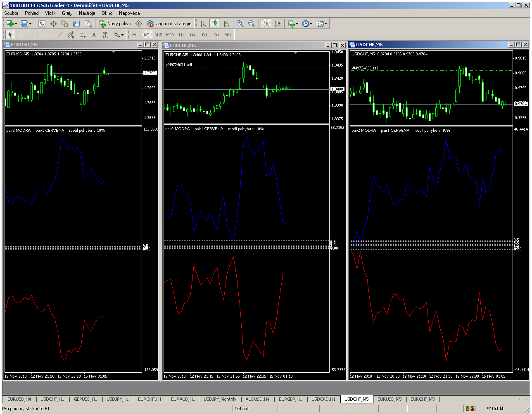Click the connection status bars icon

point(470,409)
